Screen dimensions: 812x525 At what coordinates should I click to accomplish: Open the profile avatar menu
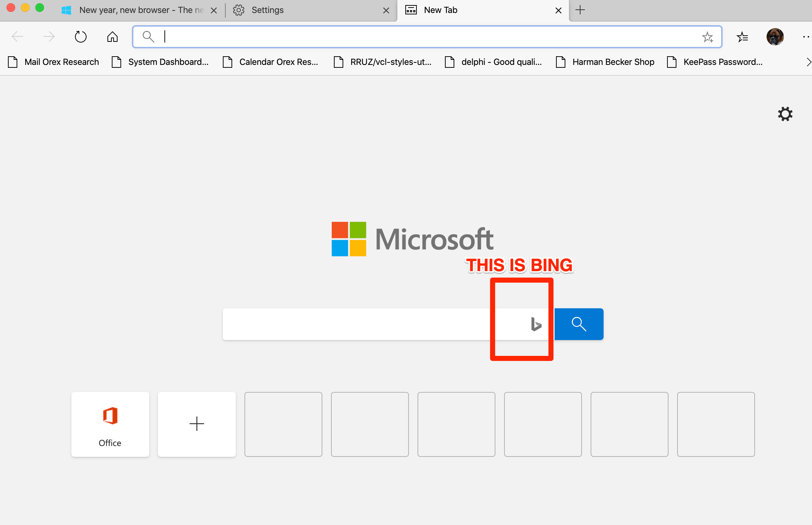pos(775,36)
